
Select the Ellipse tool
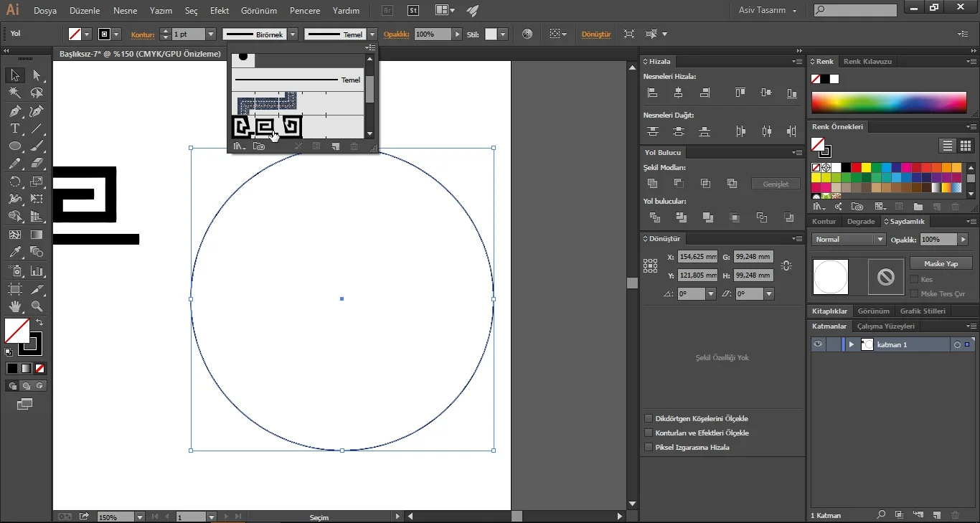pos(14,146)
